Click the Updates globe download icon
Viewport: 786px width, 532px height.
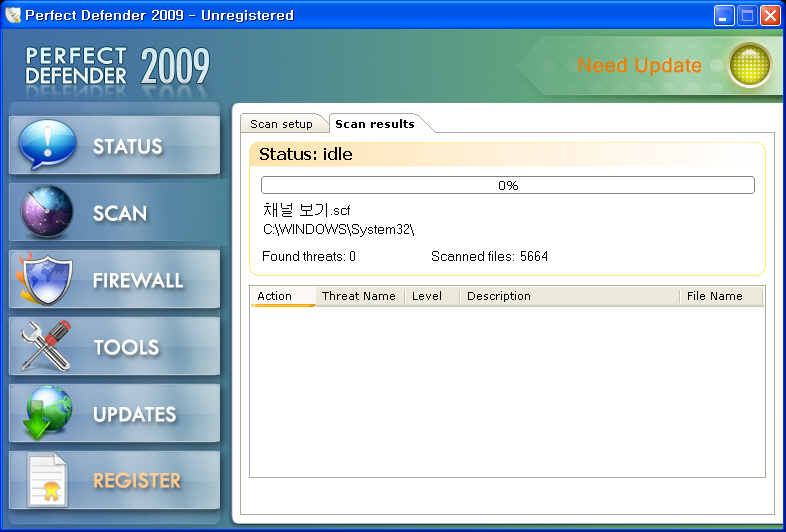[x=47, y=413]
